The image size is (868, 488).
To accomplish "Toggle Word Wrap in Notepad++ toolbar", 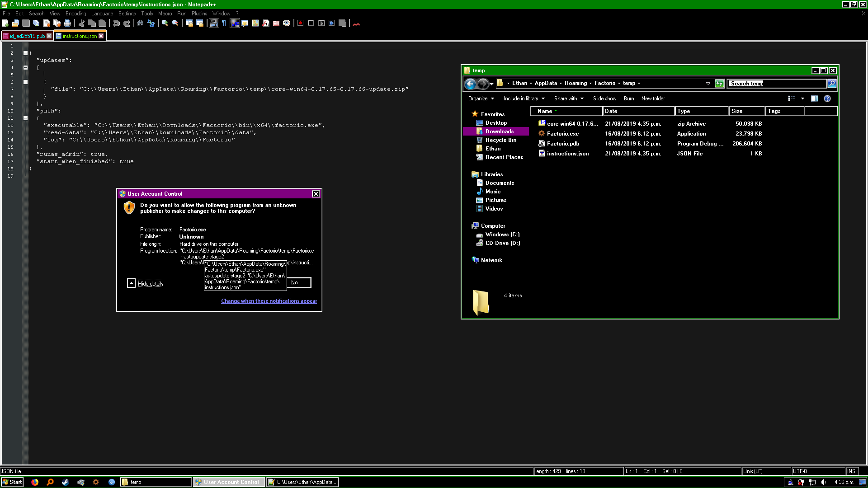I will 214,23.
